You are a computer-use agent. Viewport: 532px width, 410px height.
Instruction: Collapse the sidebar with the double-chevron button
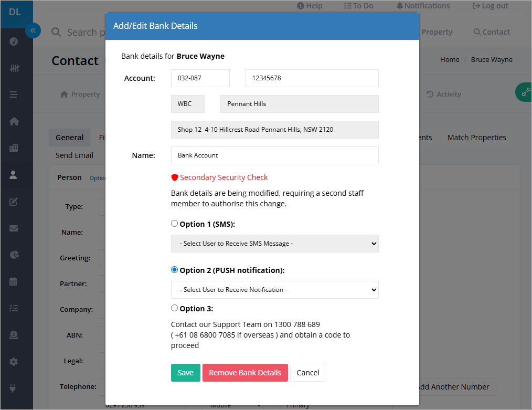tap(33, 30)
